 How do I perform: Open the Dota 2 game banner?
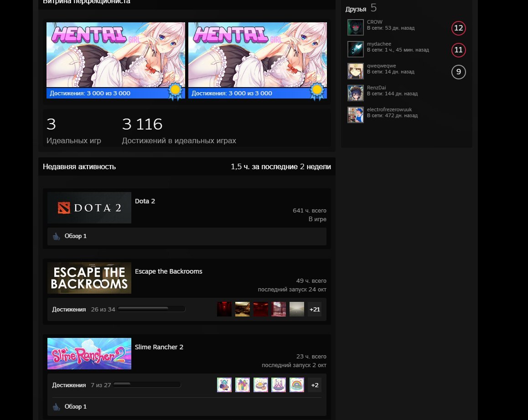pos(89,208)
